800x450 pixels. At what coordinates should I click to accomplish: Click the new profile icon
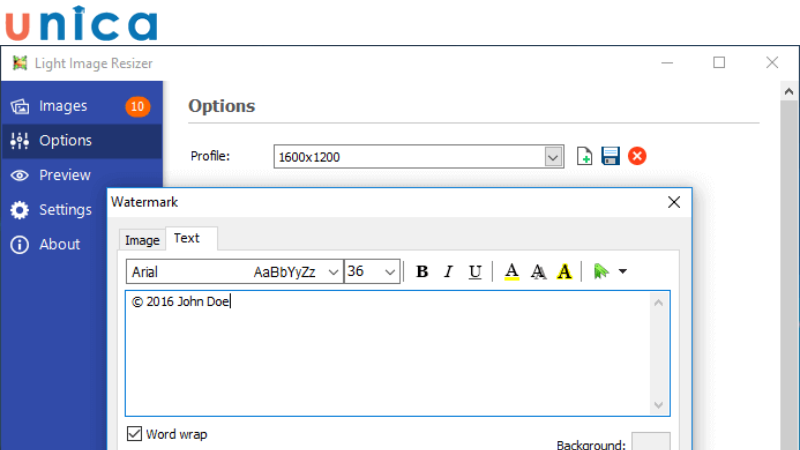(585, 156)
